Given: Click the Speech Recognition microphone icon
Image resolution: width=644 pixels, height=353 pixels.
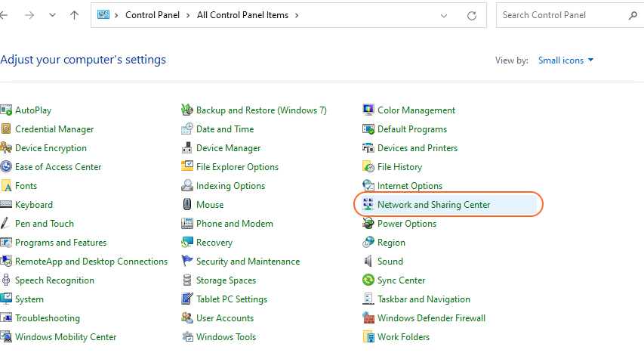Looking at the screenshot, I should click(x=6, y=280).
